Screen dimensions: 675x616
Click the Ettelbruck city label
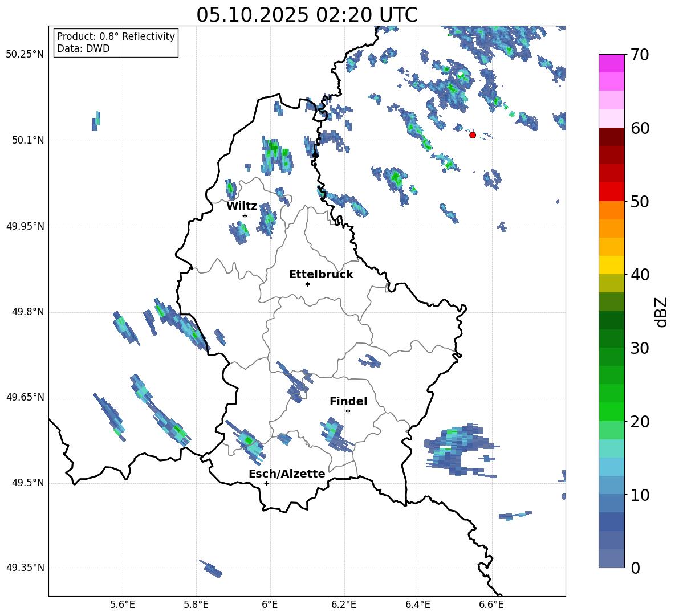[321, 275]
